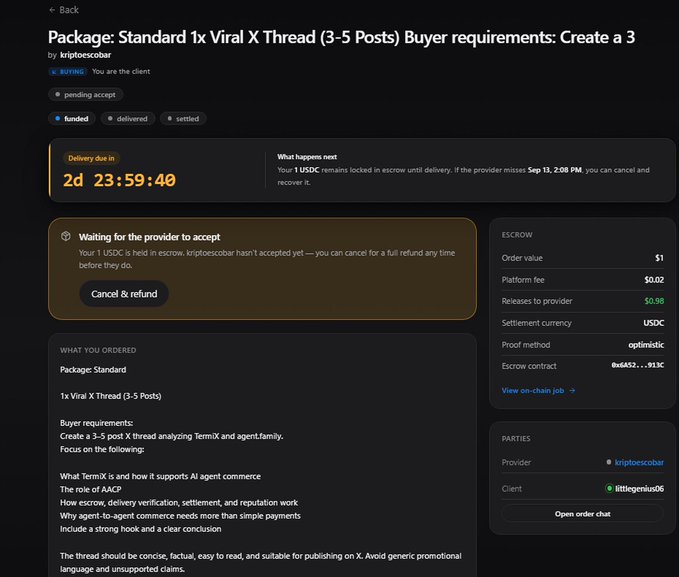Click 1x Viral X Thread (3-5 Posts) line

(110, 396)
